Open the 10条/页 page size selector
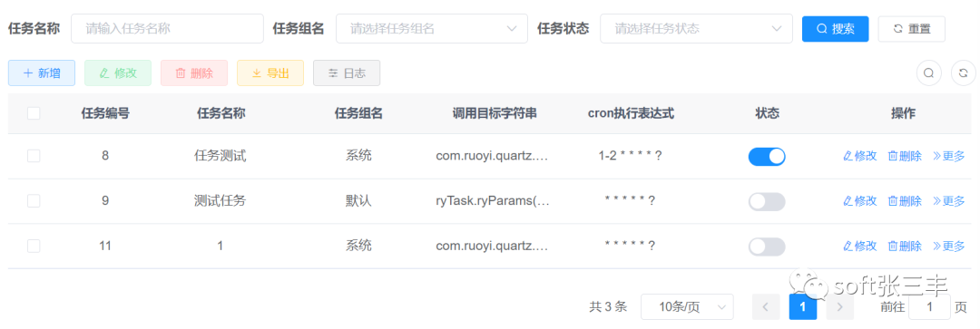 pos(688,306)
